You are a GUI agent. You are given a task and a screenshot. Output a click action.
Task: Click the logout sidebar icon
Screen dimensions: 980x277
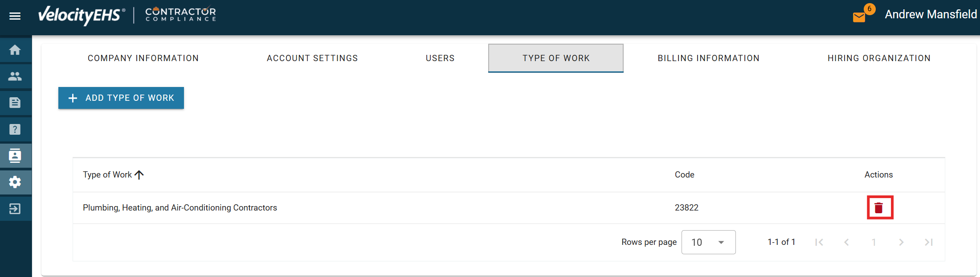coord(15,209)
